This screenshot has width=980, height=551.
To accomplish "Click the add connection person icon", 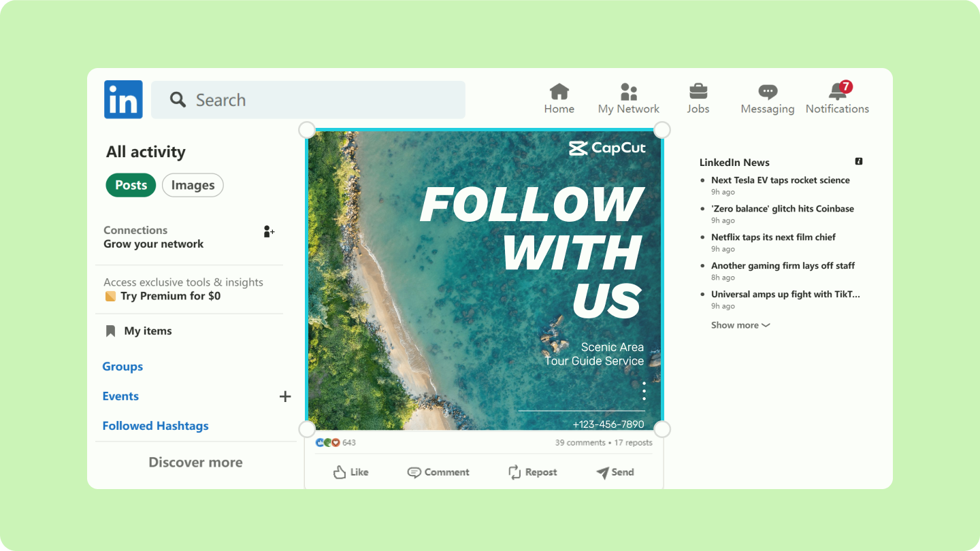I will click(x=269, y=231).
